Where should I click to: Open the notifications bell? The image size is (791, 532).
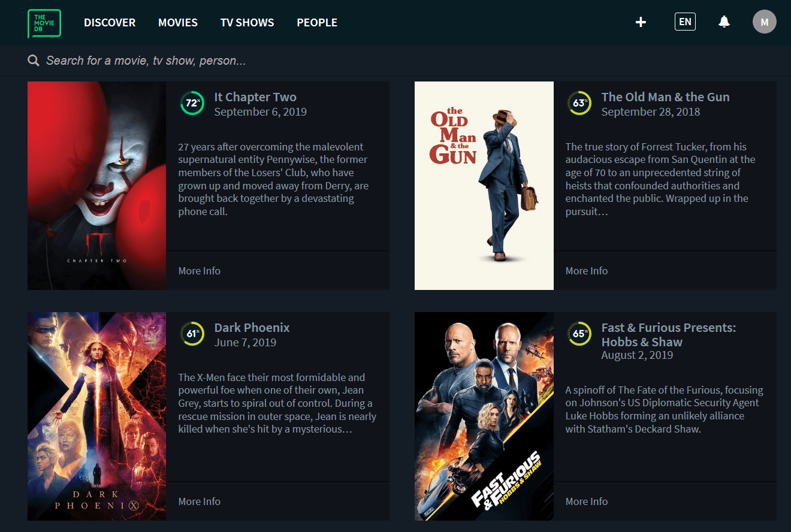click(724, 22)
